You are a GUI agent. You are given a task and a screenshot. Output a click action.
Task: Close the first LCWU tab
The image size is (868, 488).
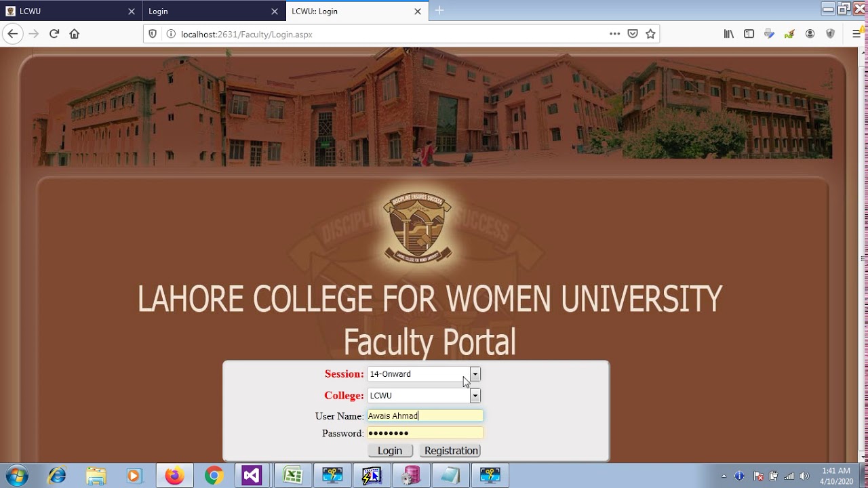point(132,11)
